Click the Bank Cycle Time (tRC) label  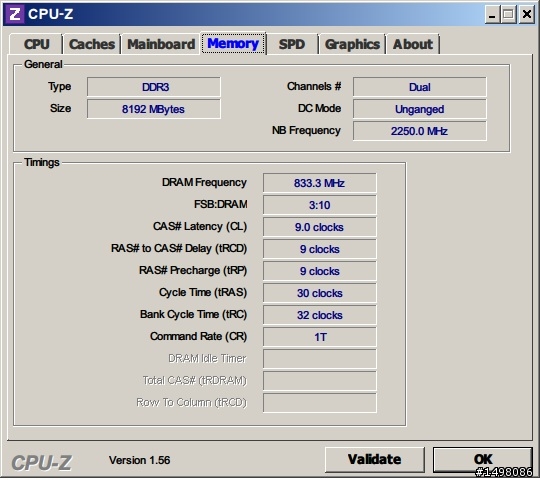193,314
